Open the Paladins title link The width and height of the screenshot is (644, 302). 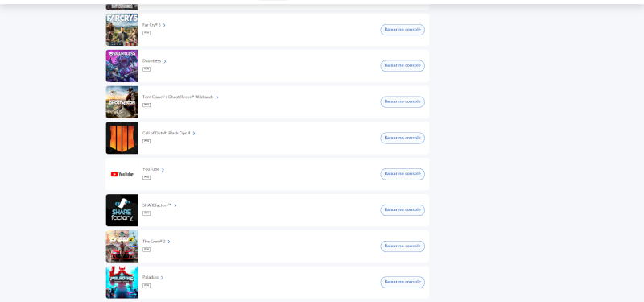151,278
